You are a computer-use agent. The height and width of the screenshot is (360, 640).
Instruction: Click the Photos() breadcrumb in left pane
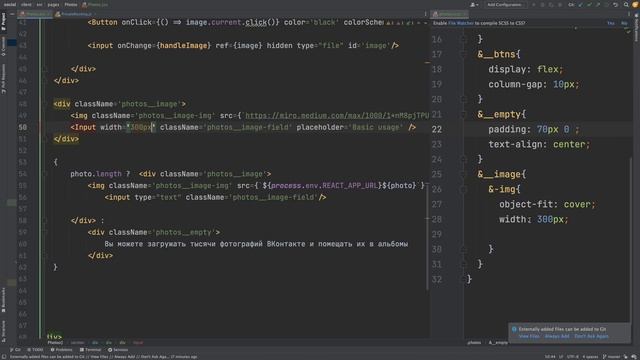56,343
